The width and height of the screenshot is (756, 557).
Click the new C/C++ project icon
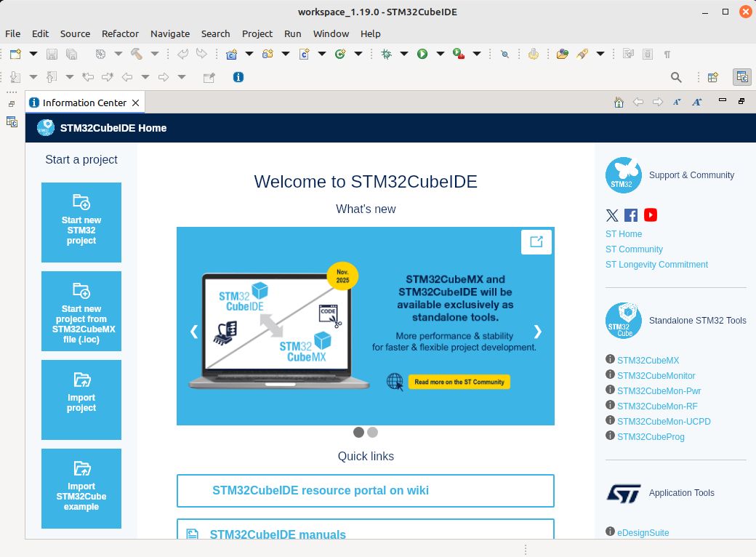(x=231, y=54)
